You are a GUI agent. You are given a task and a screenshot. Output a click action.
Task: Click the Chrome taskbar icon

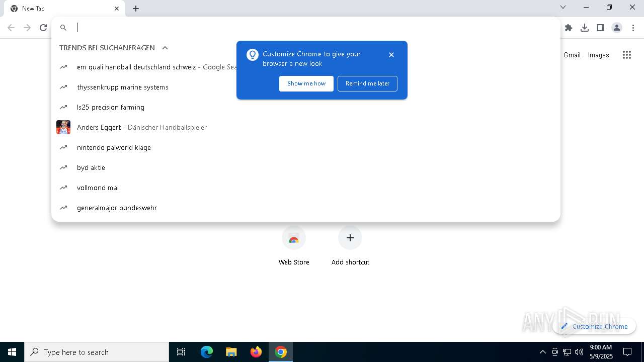click(x=281, y=352)
